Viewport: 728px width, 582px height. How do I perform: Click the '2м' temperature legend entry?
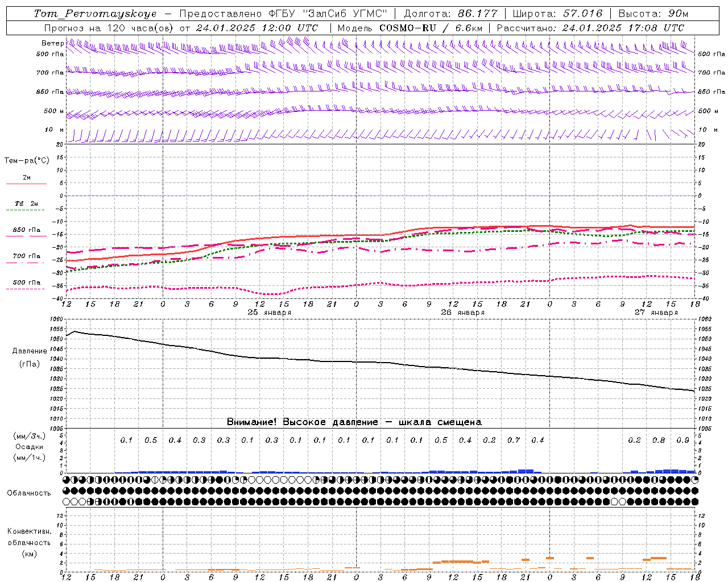coord(27,178)
